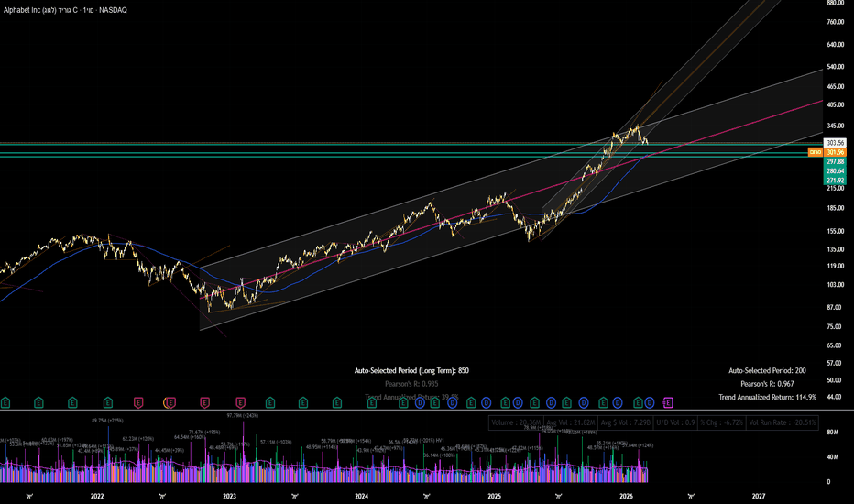Viewport: 854px width, 504px height.
Task: Click the red earnings marker with orange ring
Action: tap(170, 402)
